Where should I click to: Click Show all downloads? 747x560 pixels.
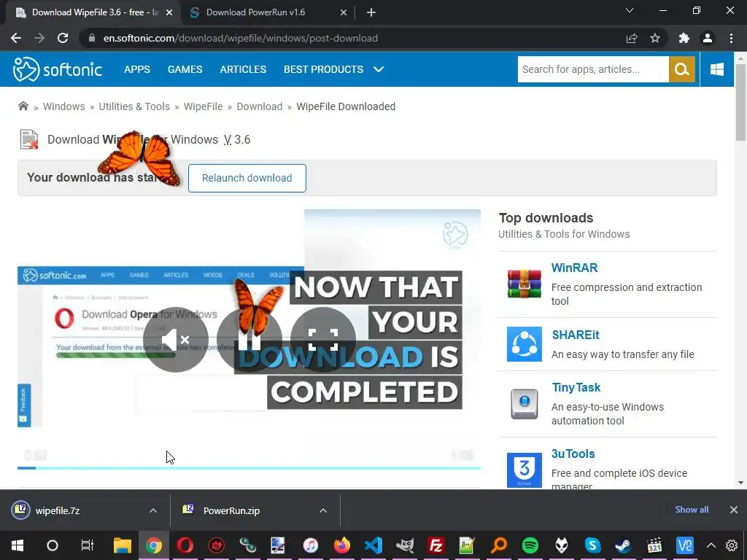692,510
